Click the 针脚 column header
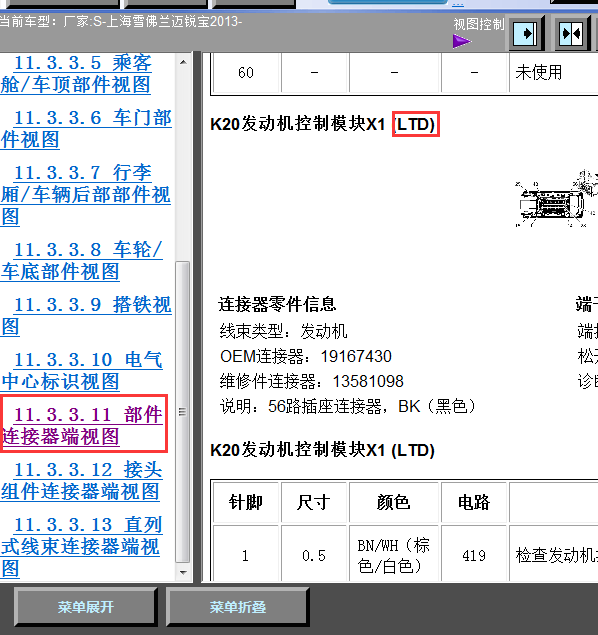 click(x=246, y=502)
